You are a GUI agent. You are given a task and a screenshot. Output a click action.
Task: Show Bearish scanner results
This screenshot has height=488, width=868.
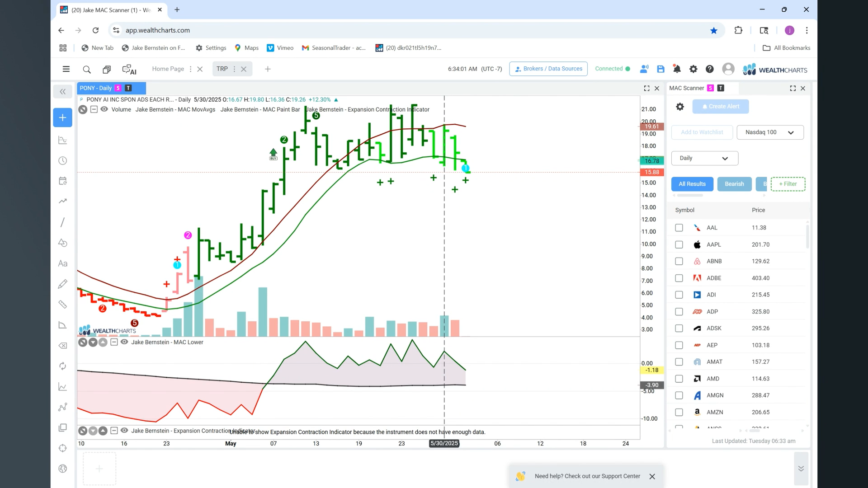(734, 184)
